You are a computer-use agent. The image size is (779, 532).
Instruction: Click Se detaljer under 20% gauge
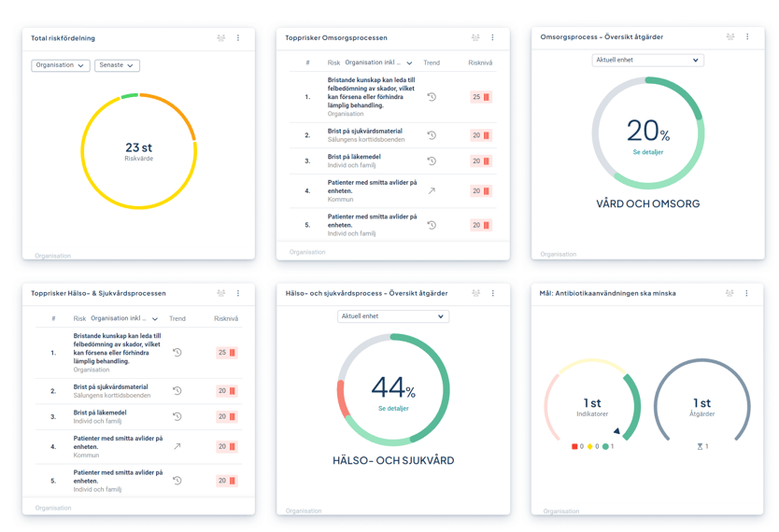coord(647,152)
